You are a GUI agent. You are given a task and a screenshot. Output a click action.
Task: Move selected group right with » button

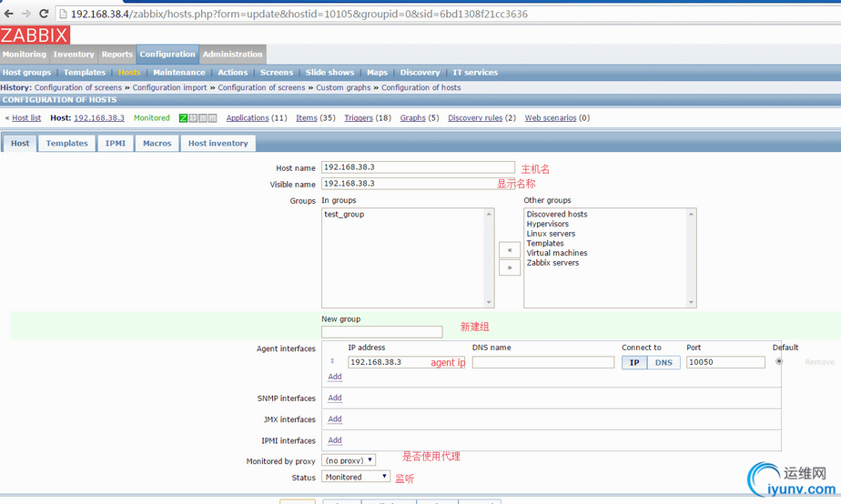(x=510, y=267)
